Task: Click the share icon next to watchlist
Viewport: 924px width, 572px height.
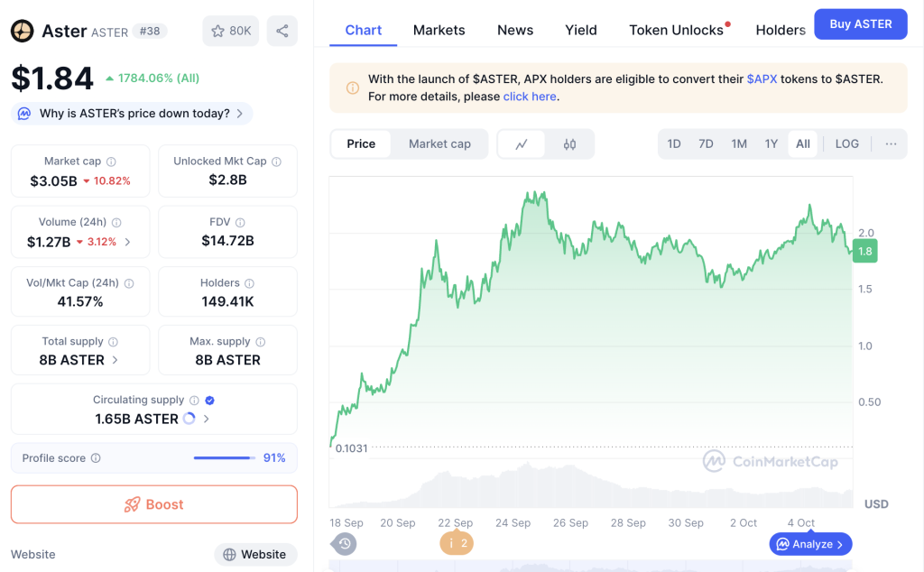Action: pos(282,31)
